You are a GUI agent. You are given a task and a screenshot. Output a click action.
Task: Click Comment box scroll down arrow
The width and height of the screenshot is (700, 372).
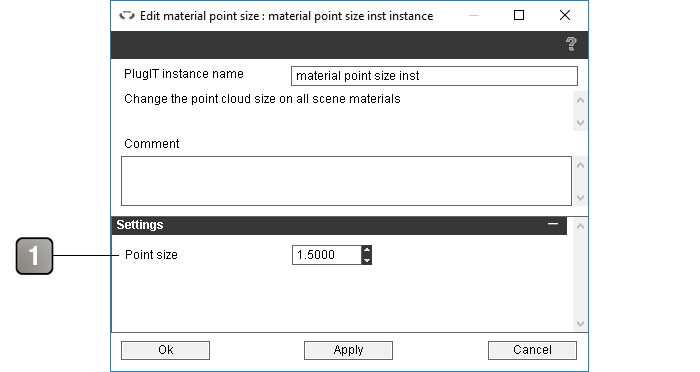pyautogui.click(x=580, y=197)
